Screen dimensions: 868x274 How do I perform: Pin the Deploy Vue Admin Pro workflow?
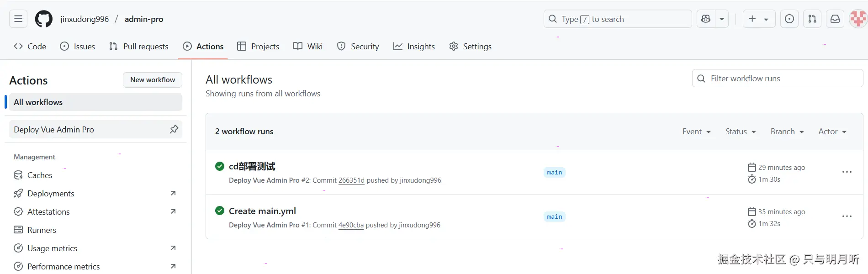(174, 129)
